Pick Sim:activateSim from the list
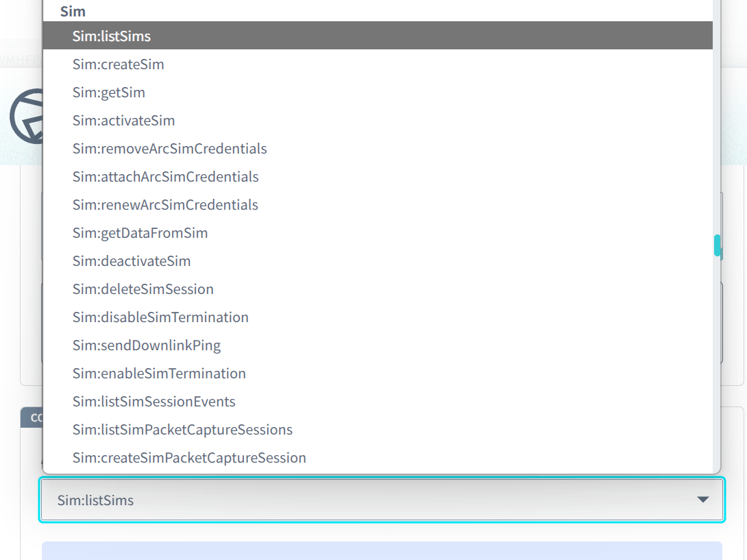 coord(123,120)
